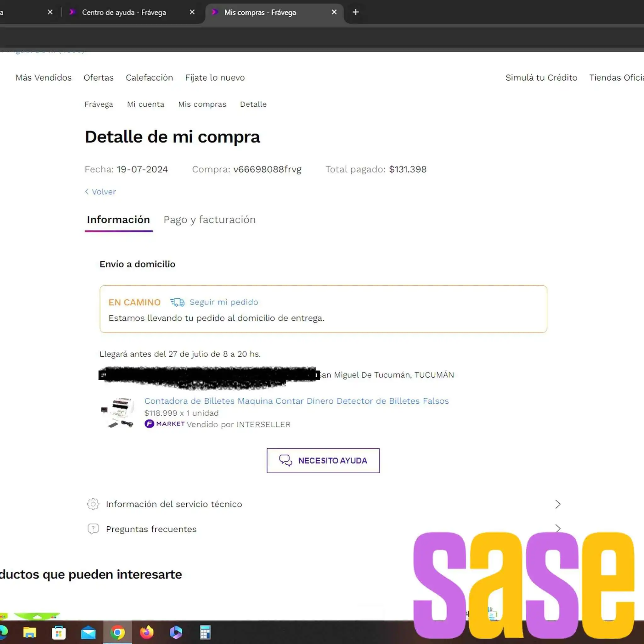Open the Ofertas section
644x644 pixels.
coord(99,78)
